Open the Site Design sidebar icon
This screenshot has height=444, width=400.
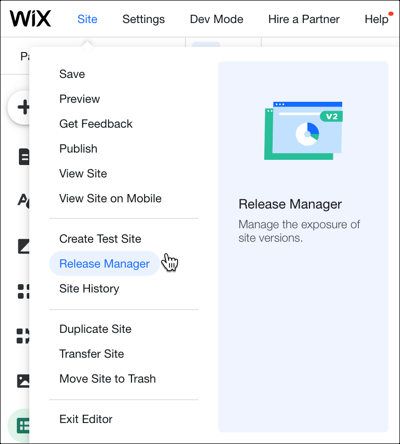pos(23,200)
